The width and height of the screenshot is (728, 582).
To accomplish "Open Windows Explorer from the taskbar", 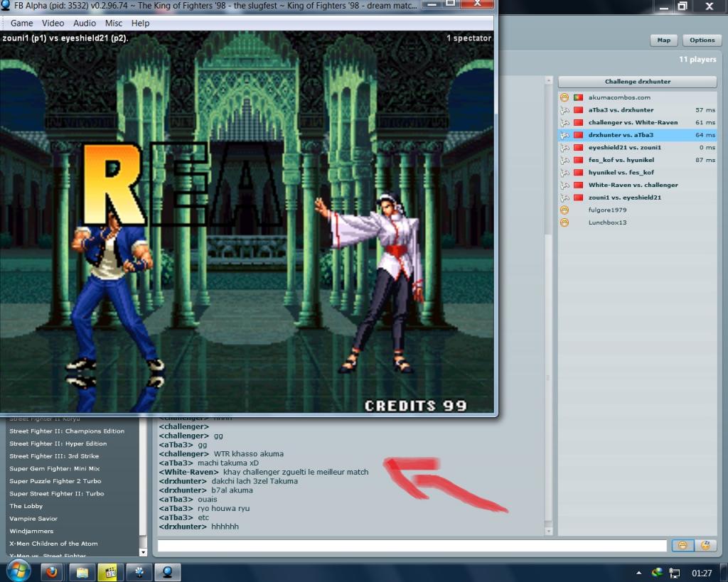I will coord(82,573).
